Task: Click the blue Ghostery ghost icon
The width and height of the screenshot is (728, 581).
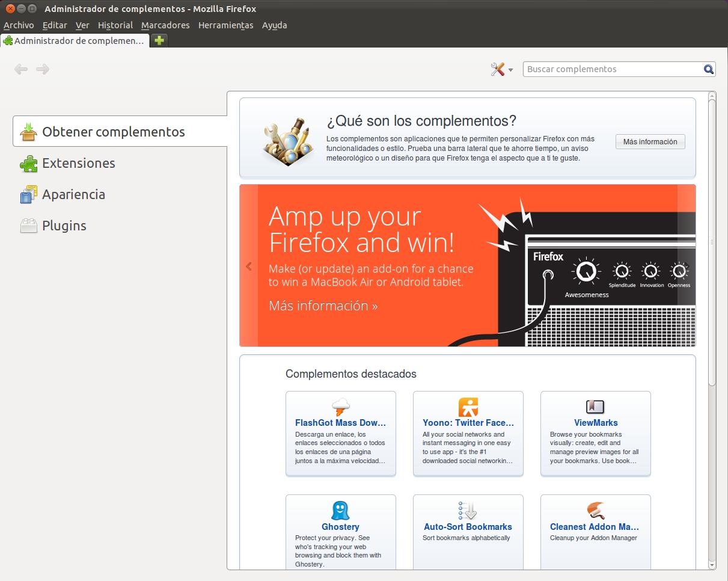Action: tap(340, 511)
